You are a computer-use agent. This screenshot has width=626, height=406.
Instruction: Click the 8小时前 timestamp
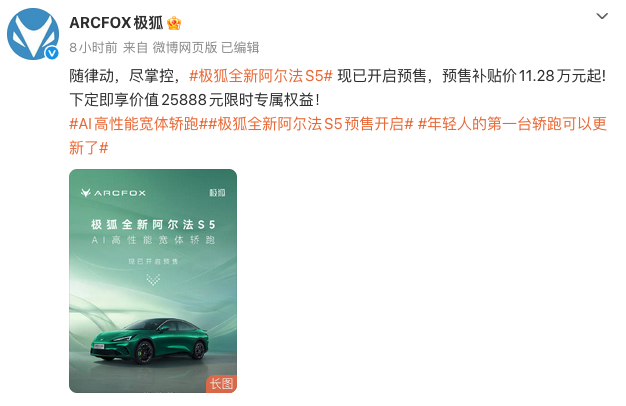point(93,48)
